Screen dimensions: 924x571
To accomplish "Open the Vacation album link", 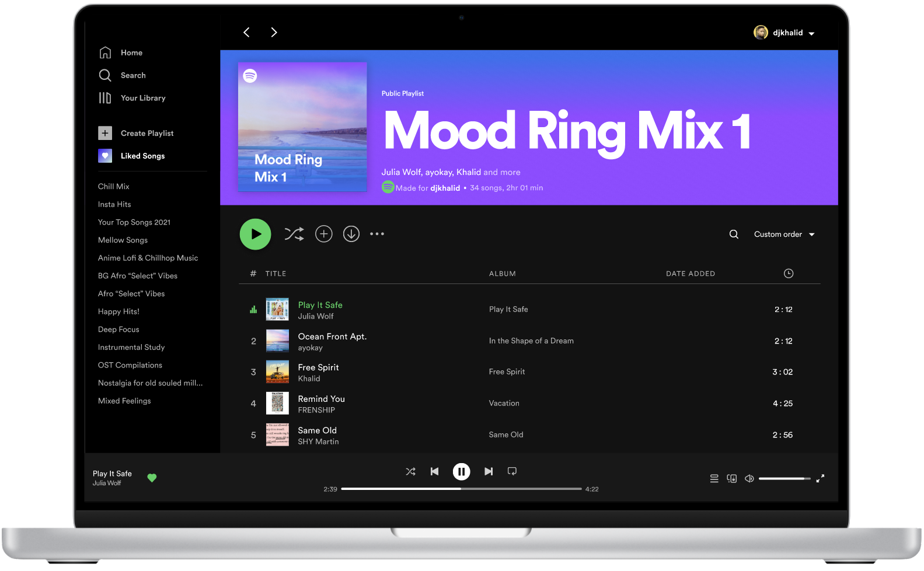I will 504,403.
